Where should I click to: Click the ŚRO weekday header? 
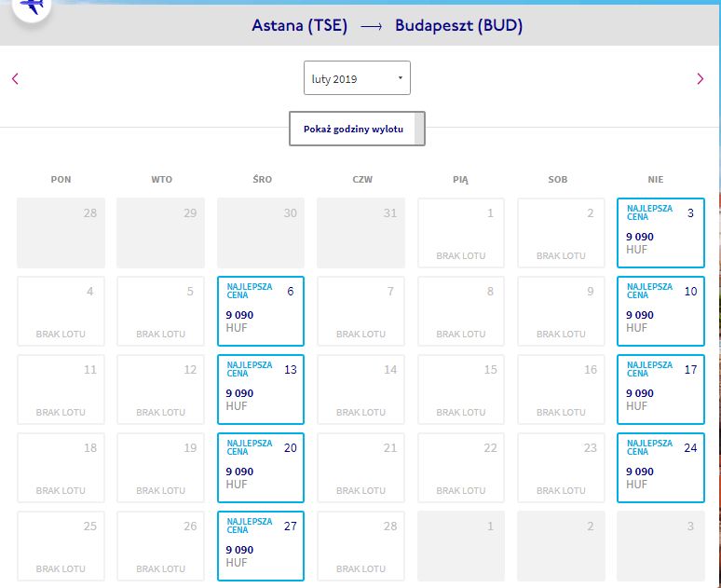pyautogui.click(x=262, y=179)
